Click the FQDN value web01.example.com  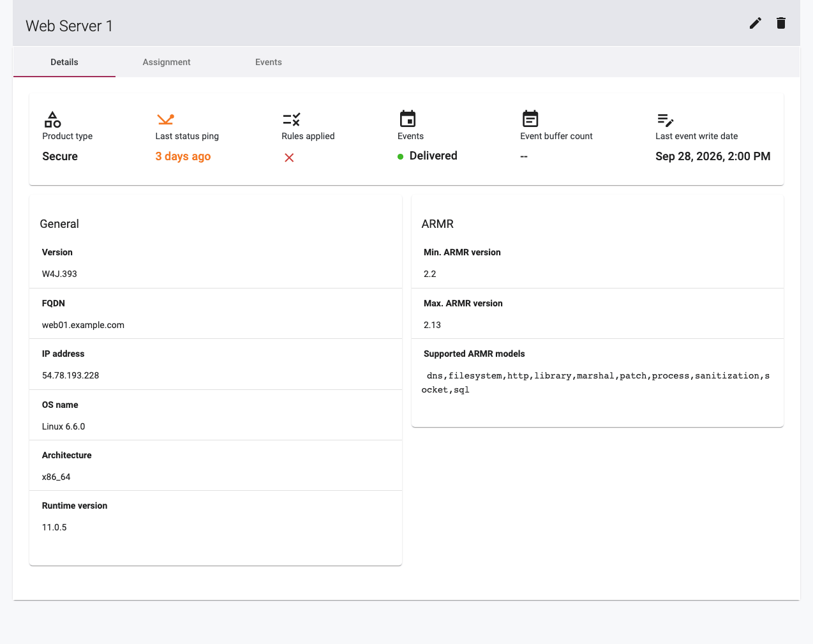[83, 325]
